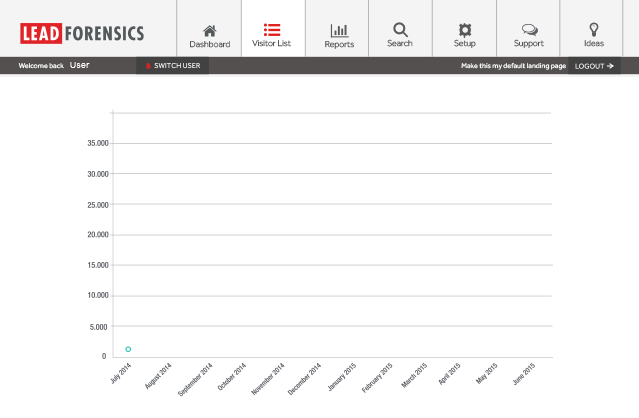The image size is (639, 418).
Task: Open the Setup gear icon
Action: pyautogui.click(x=464, y=30)
